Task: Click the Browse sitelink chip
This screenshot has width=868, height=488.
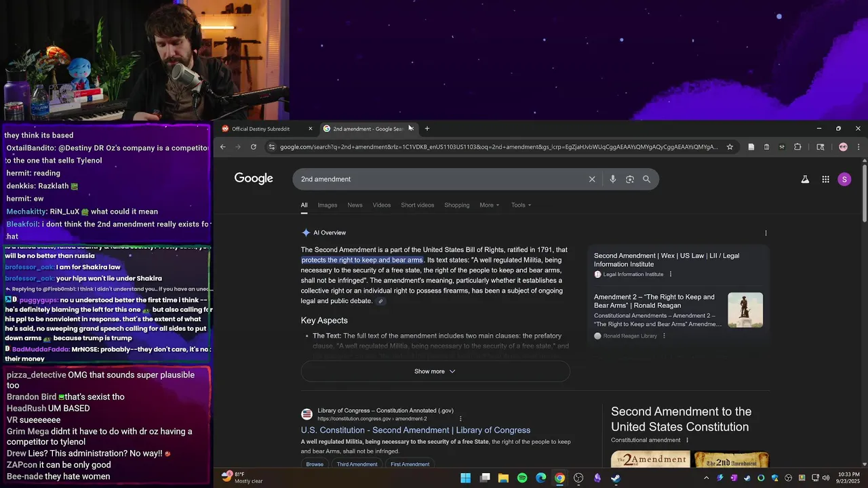Action: [315, 464]
